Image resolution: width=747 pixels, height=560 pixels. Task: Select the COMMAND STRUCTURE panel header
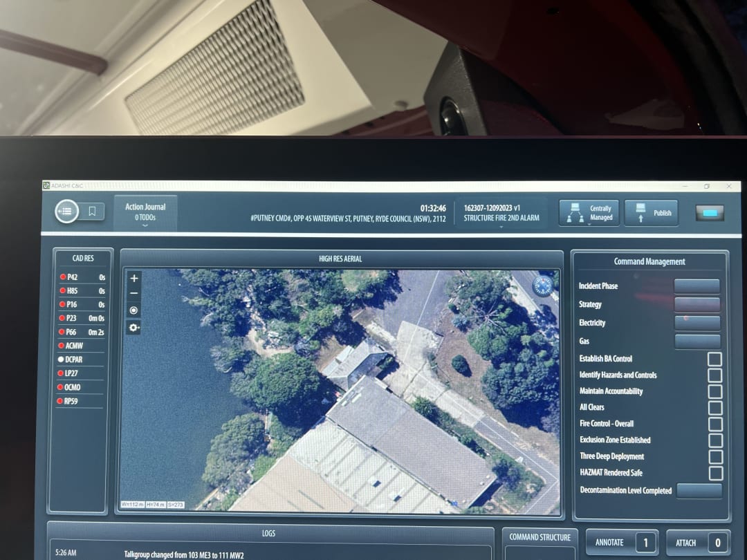pos(539,537)
